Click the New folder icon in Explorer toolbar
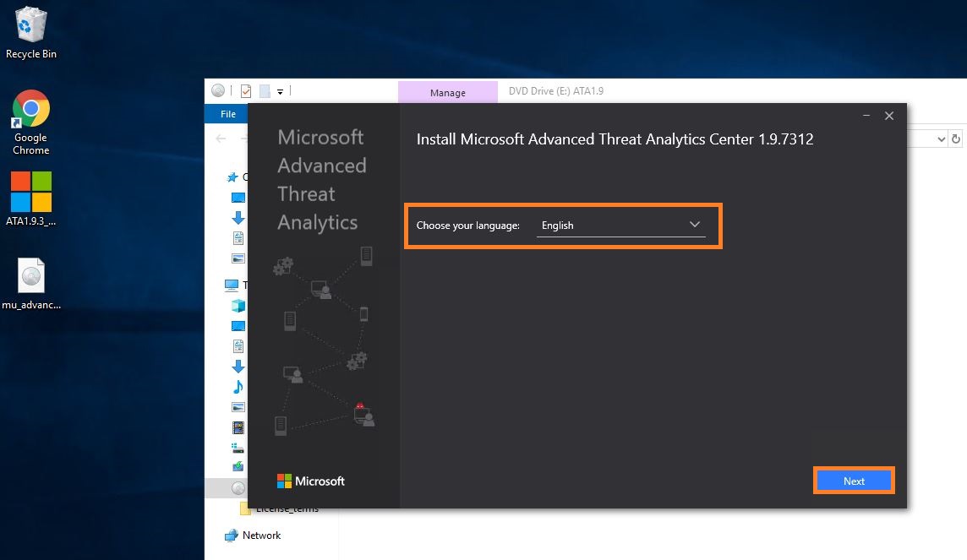This screenshot has height=560, width=967. (265, 91)
